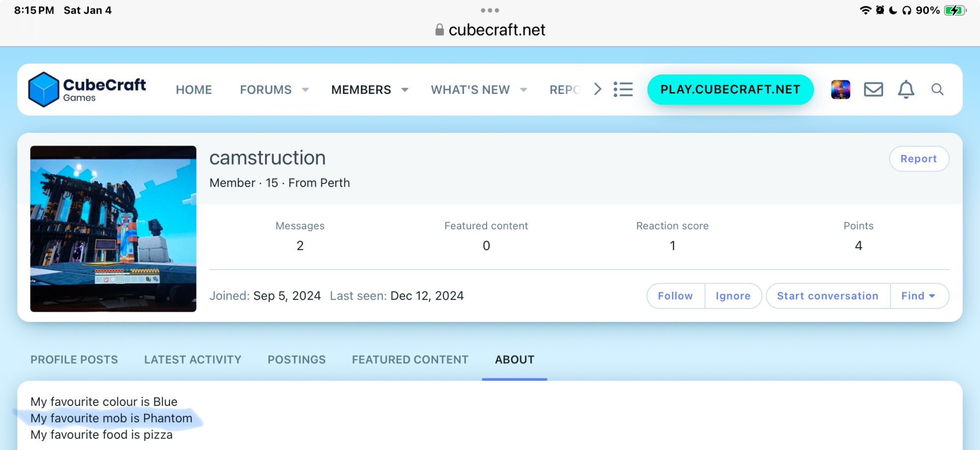Expand the What's New dropdown arrow
This screenshot has height=450, width=980.
tap(523, 90)
